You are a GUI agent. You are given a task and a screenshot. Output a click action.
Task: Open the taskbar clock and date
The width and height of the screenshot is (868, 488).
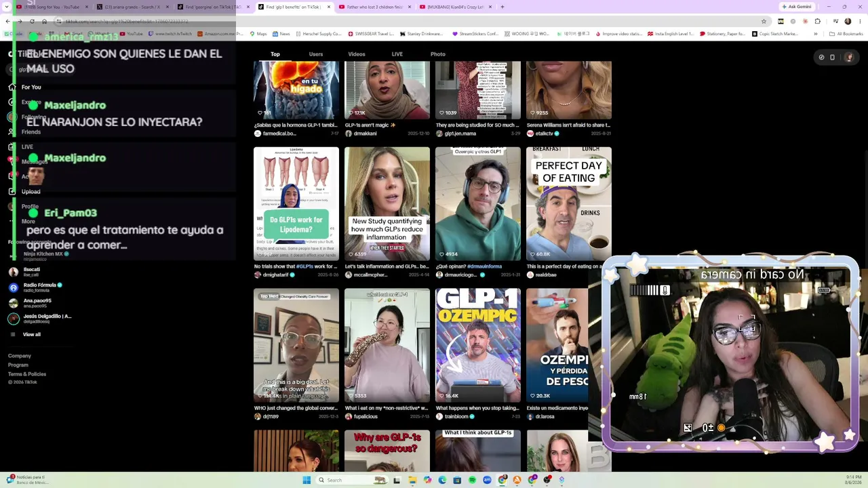pyautogui.click(x=853, y=480)
